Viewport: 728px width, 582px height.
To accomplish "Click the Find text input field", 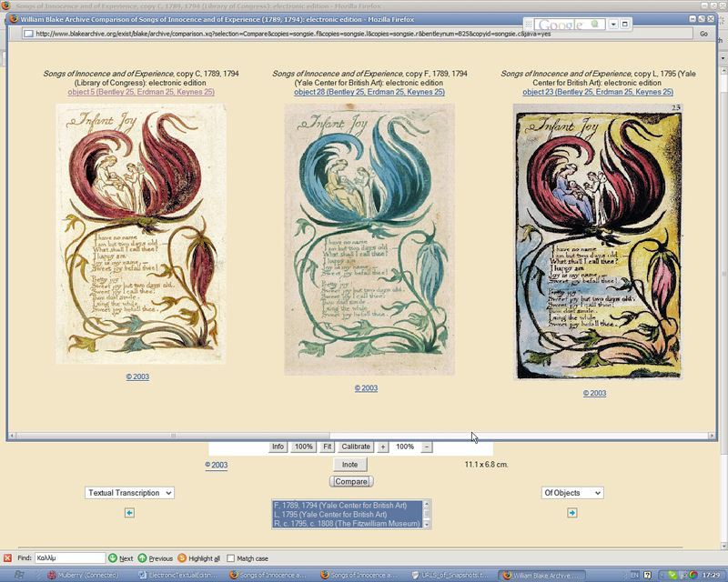I will [70, 558].
